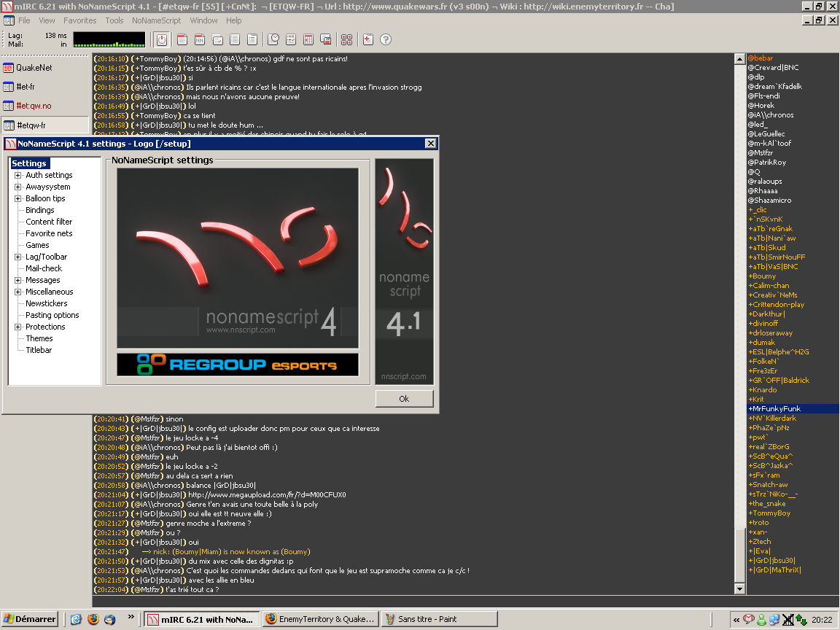The image size is (840, 630).
Task: Expand the Protections tree node
Action: (18, 327)
